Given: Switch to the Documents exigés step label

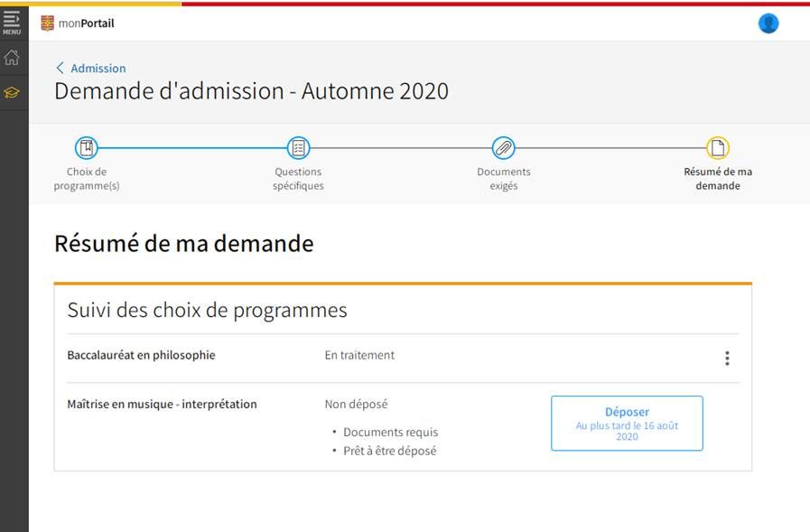Looking at the screenshot, I should pyautogui.click(x=504, y=179).
